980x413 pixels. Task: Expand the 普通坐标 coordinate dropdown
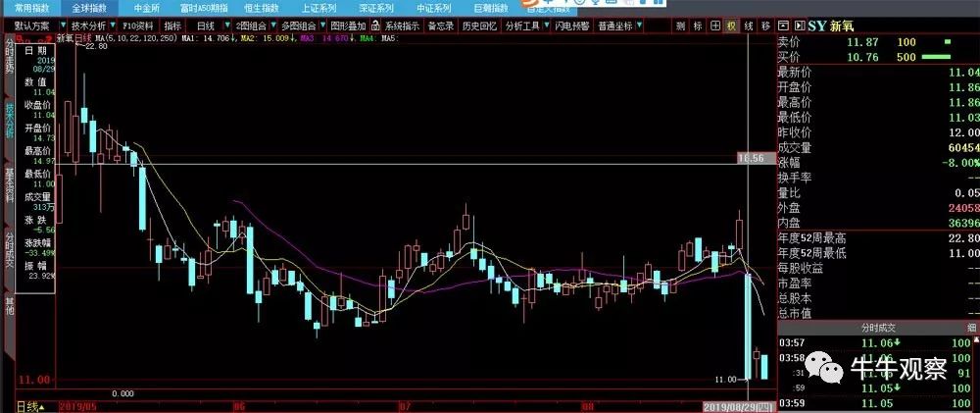tap(638, 26)
